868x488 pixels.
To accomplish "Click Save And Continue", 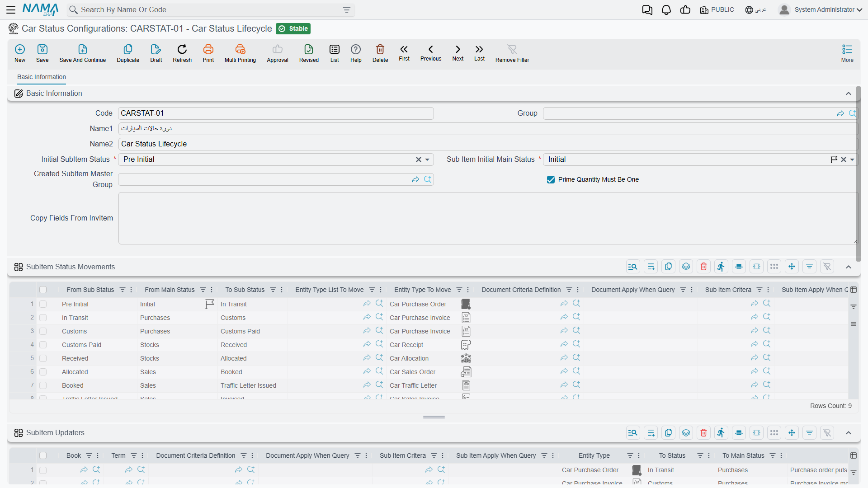I will 83,53.
